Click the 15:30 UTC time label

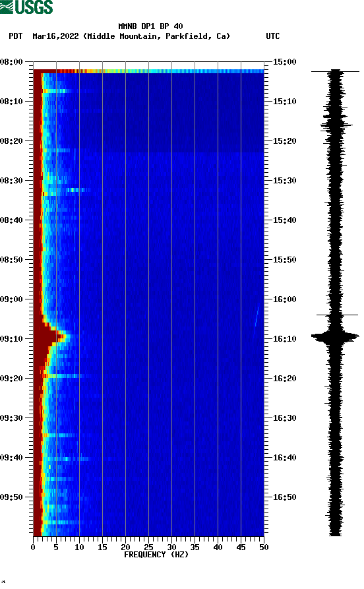(284, 180)
